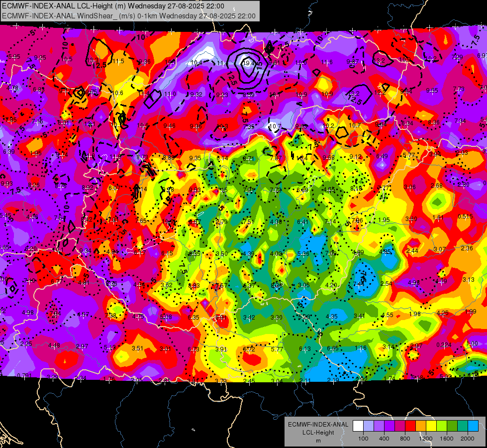
Task: Click the 4.78 value on the map
Action: [12, 88]
